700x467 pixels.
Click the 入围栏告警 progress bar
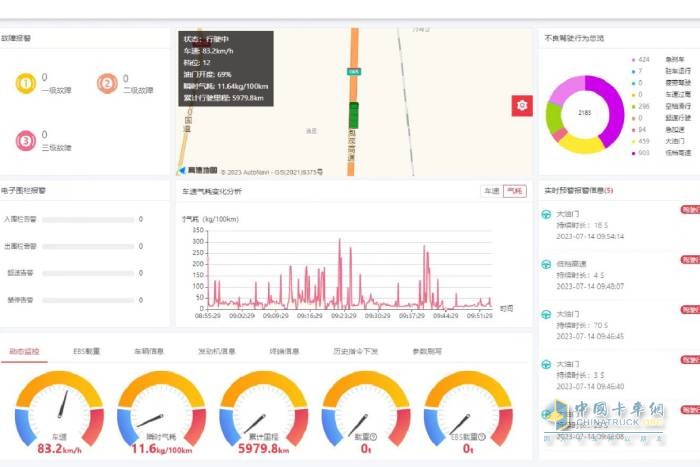[88, 220]
